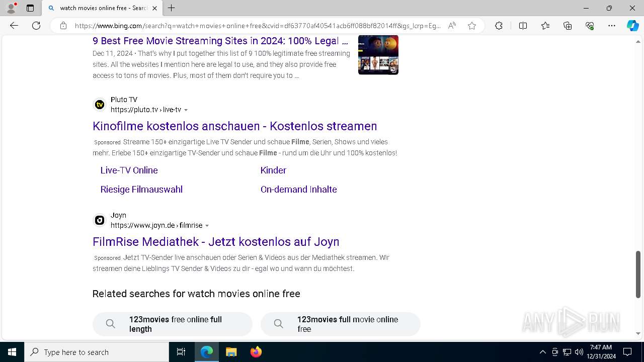644x362 pixels.
Task: Open the 'Kinder' sitelink
Action: pos(273,170)
